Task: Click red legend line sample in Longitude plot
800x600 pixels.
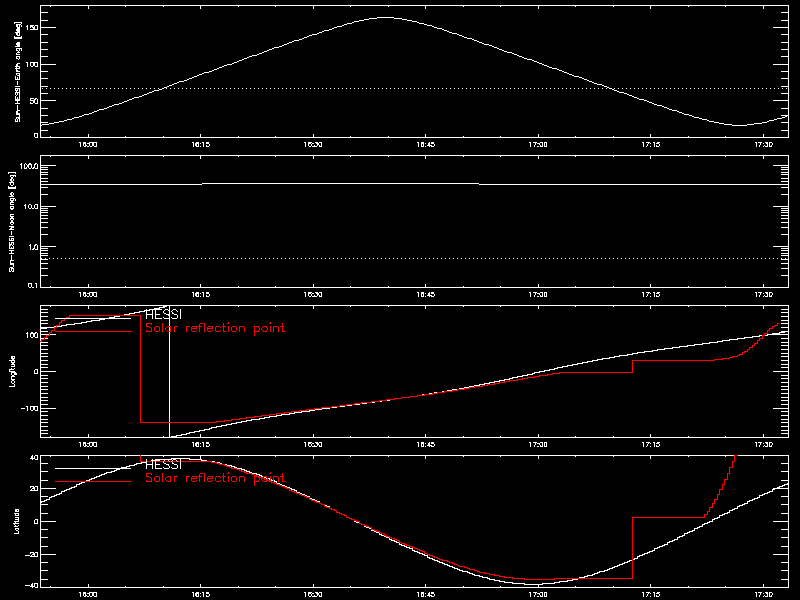Action: (x=93, y=332)
